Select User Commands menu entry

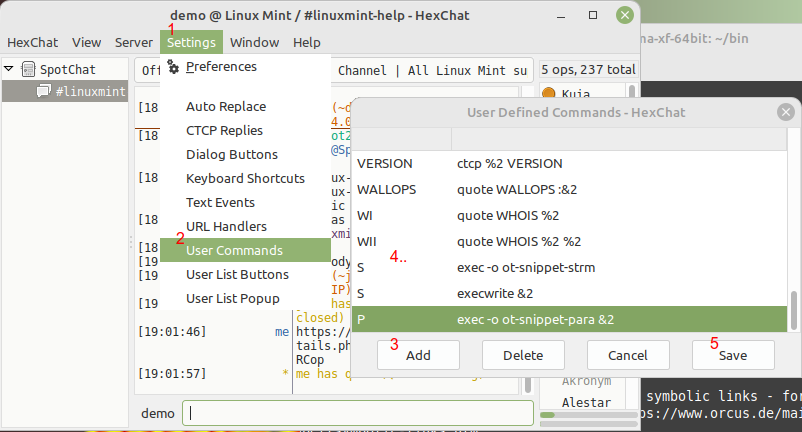click(x=246, y=250)
